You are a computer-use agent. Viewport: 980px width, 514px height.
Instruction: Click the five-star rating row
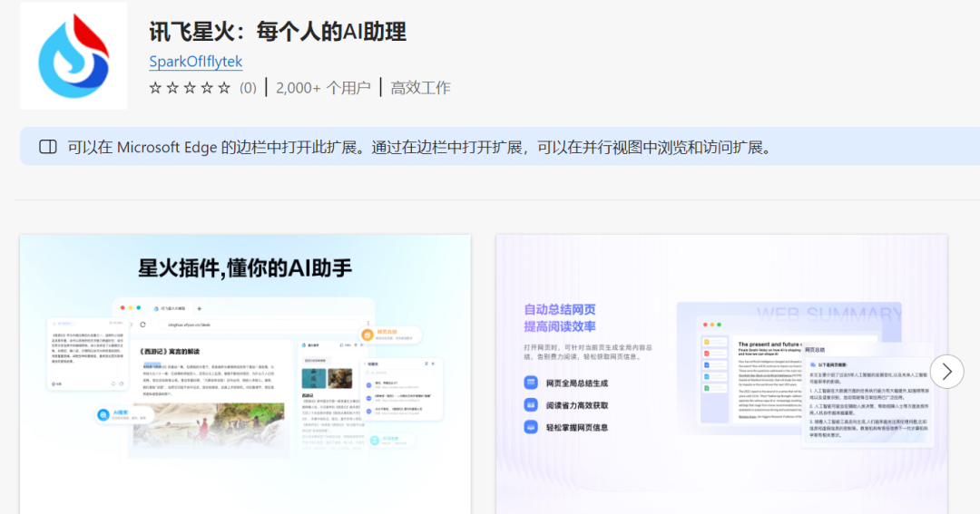190,88
